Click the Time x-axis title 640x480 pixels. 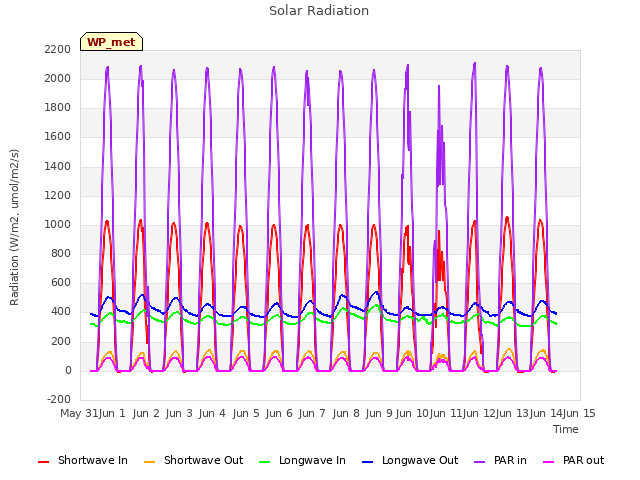(566, 429)
